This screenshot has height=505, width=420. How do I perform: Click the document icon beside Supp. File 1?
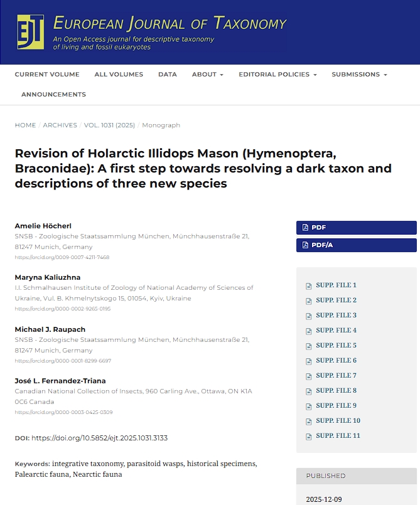(308, 286)
